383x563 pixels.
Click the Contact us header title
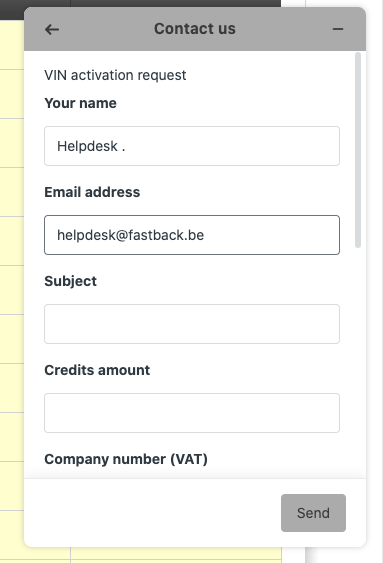195,29
